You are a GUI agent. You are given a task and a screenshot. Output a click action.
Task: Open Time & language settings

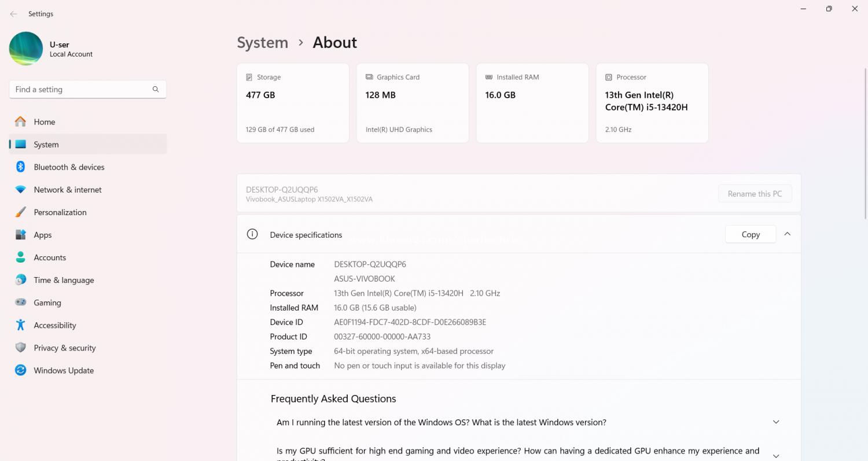tap(64, 280)
